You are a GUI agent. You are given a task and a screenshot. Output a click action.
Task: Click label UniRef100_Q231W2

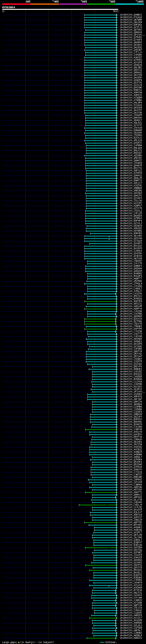[x=131, y=347]
